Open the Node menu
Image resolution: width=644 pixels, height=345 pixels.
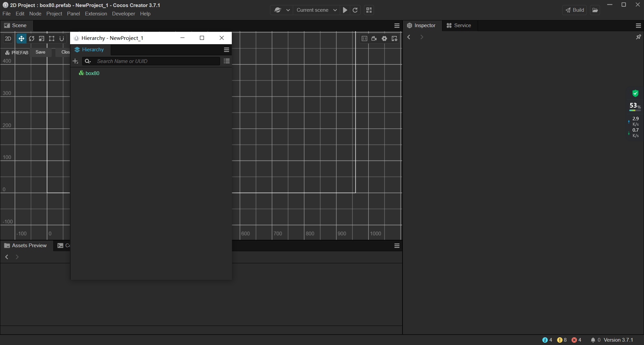tap(35, 14)
